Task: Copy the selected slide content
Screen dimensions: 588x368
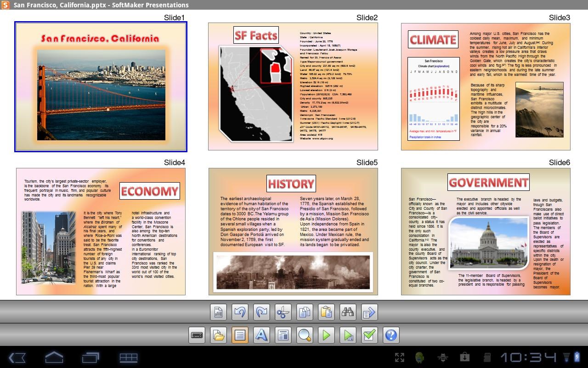Action: [305, 312]
